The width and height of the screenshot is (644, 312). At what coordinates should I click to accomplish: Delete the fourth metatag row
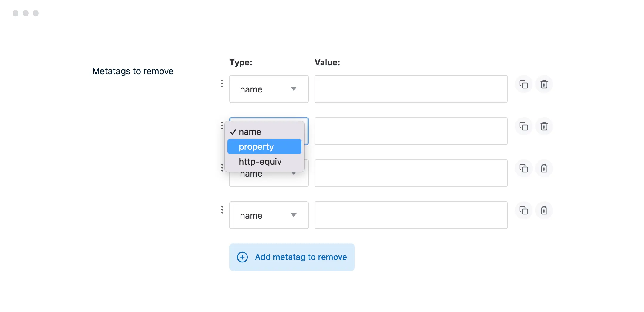(544, 210)
